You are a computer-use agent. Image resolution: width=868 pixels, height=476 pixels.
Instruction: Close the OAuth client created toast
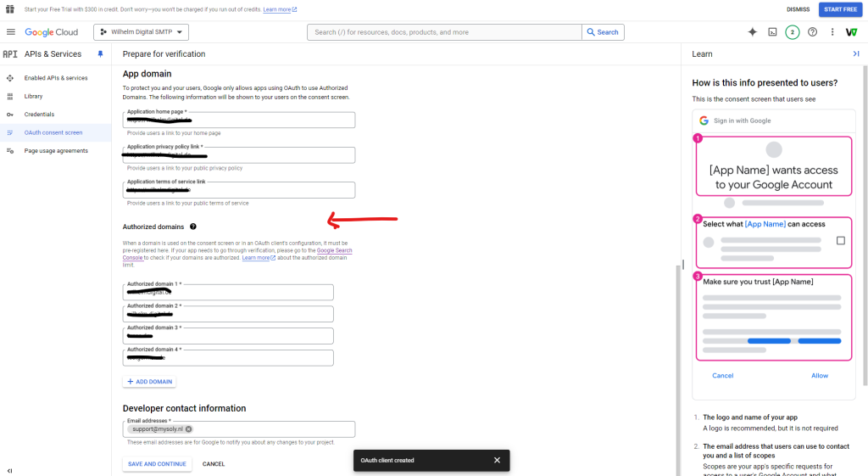497,461
